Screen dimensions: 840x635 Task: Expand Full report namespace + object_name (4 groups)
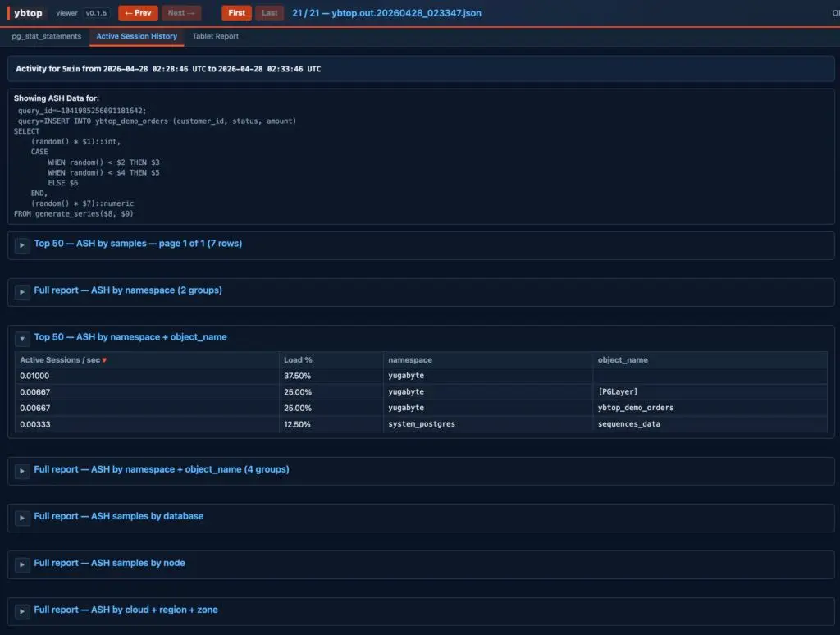[22, 470]
